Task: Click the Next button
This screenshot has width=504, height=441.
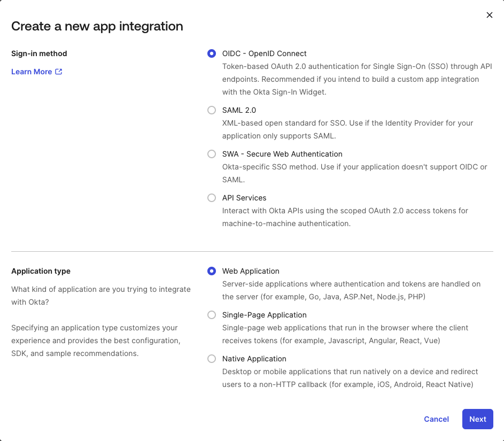Action: click(477, 419)
